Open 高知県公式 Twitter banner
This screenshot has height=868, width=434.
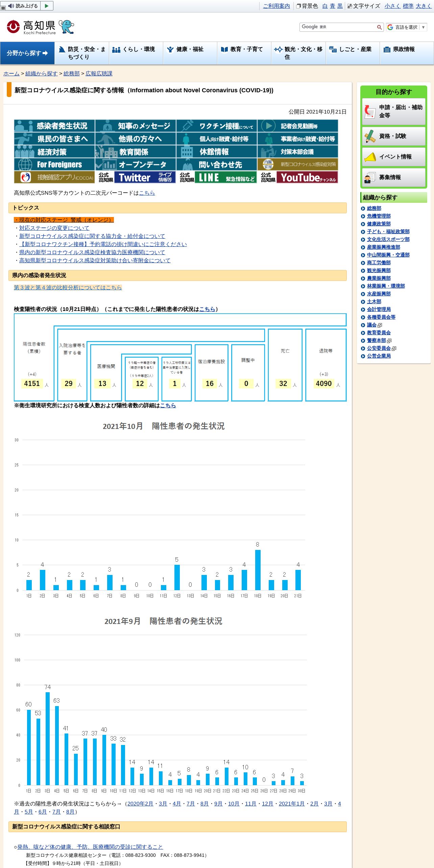click(136, 177)
